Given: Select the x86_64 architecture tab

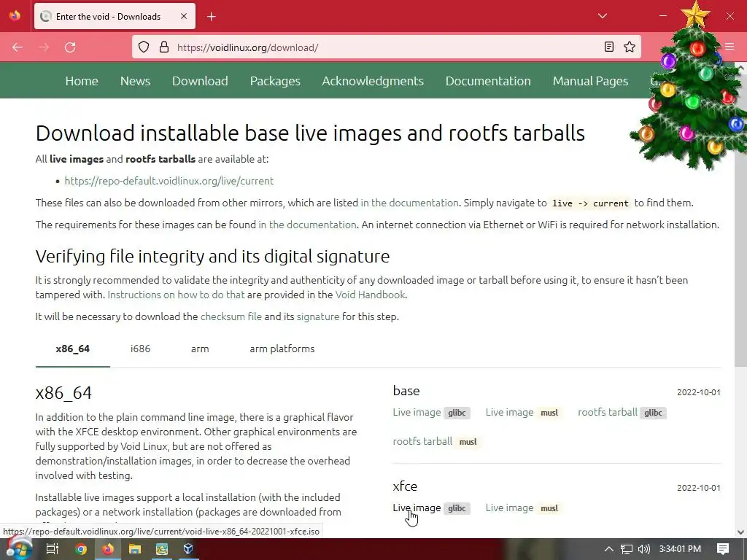Looking at the screenshot, I should tap(72, 349).
